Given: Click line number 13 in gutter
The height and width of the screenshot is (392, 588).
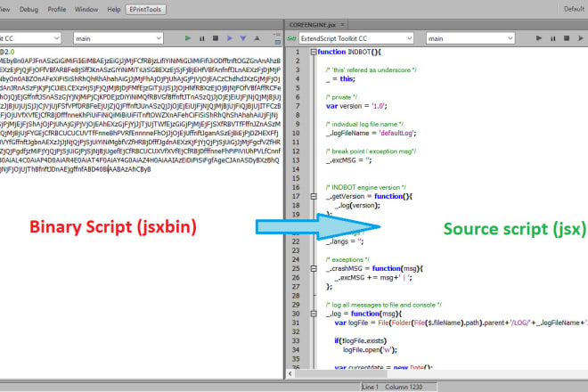Looking at the screenshot, I should point(296,160).
